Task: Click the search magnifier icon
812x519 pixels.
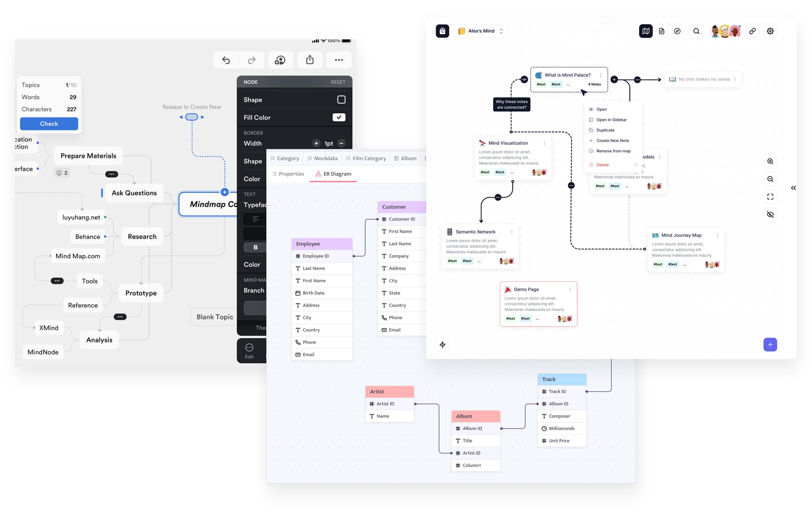Action: point(696,31)
